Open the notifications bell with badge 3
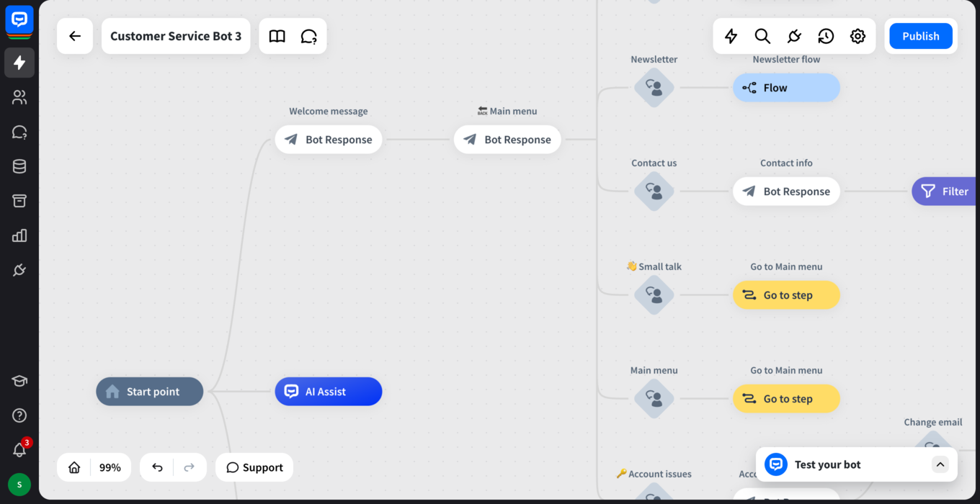 (x=19, y=450)
